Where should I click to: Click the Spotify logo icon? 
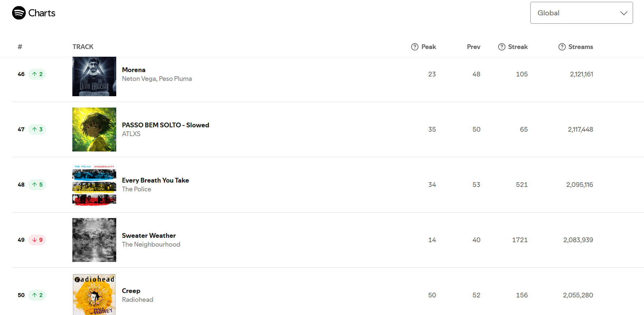19,13
